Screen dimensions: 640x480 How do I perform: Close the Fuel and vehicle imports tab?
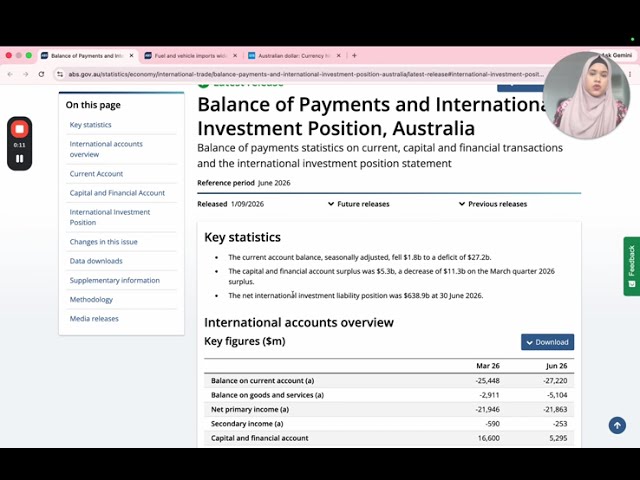[x=235, y=56]
